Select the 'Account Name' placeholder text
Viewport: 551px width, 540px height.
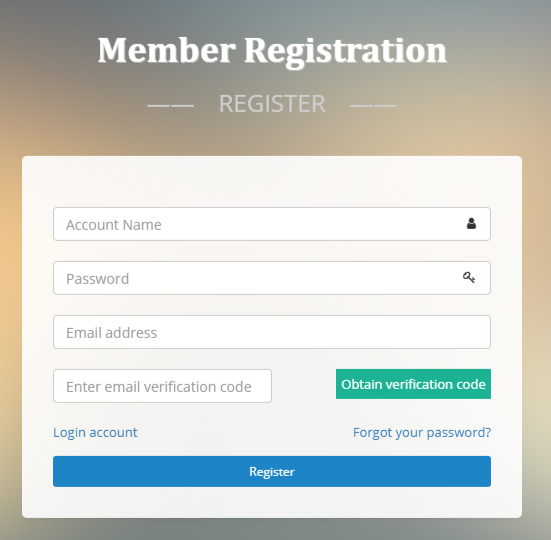click(114, 225)
